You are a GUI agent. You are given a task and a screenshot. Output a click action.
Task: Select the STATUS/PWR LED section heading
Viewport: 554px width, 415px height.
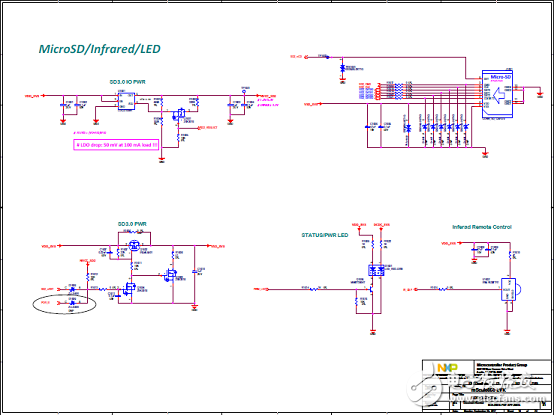[324, 235]
